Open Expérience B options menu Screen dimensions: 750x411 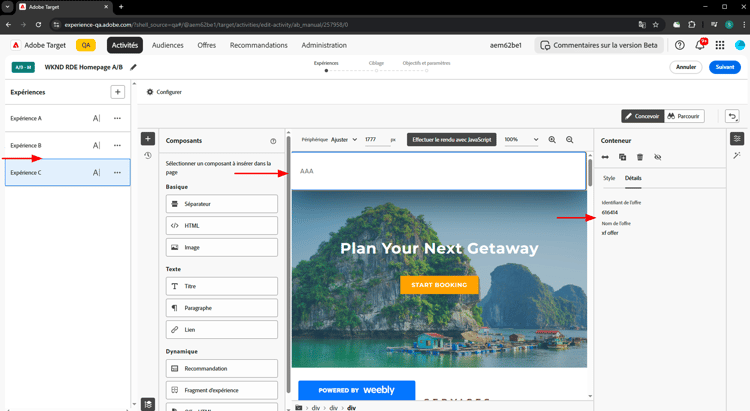click(117, 145)
